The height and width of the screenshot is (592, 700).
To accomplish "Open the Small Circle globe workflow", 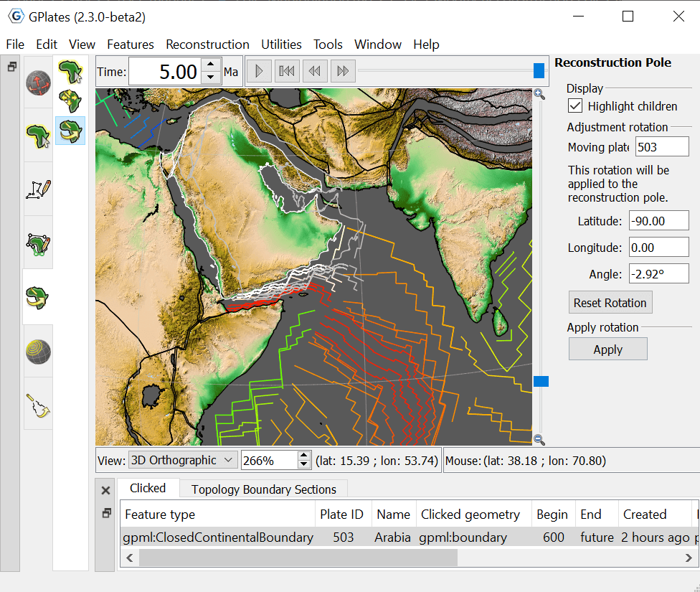I will point(38,351).
